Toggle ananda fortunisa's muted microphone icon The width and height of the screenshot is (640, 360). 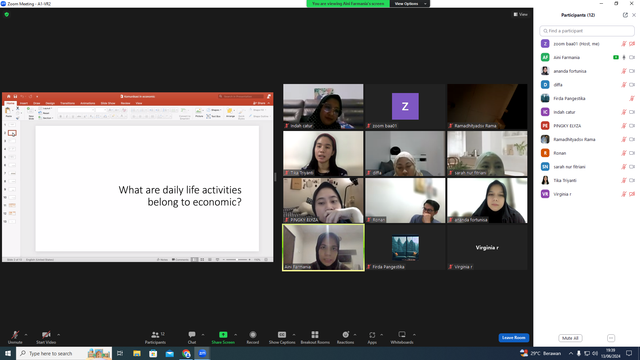(x=624, y=71)
